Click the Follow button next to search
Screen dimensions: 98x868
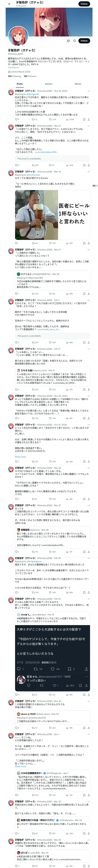click(x=84, y=41)
